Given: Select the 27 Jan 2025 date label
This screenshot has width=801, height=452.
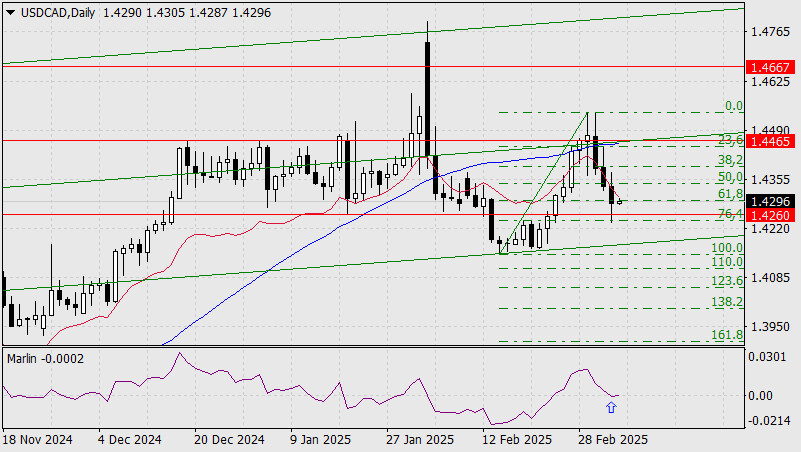Looking at the screenshot, I should tap(419, 440).
